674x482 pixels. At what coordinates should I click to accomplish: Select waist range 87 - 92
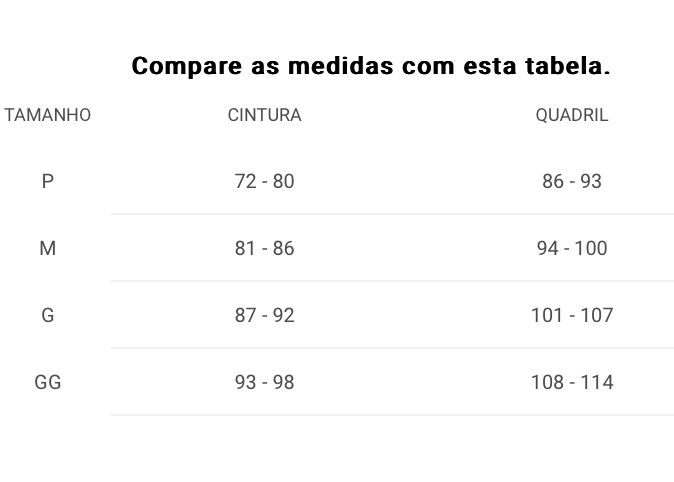264,315
